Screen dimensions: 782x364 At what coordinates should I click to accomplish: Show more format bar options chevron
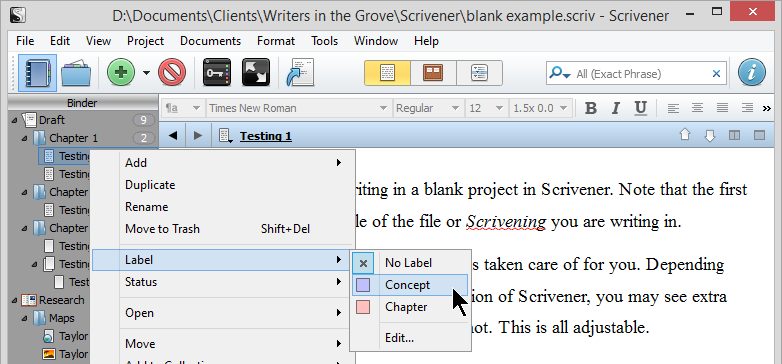pos(768,109)
